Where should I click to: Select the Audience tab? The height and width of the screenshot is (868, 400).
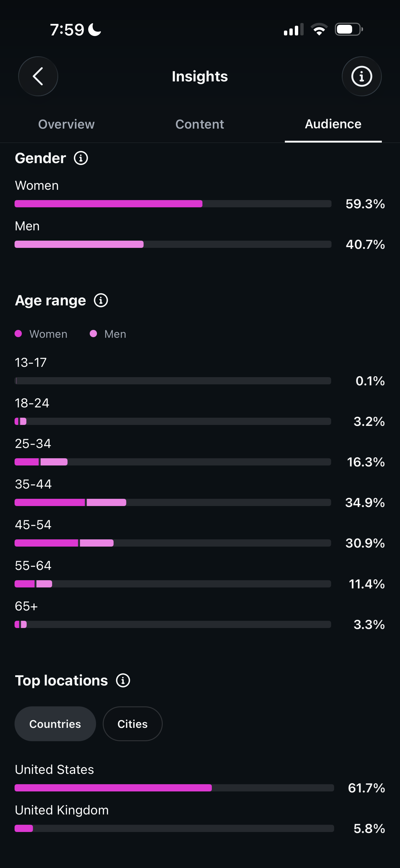point(333,124)
